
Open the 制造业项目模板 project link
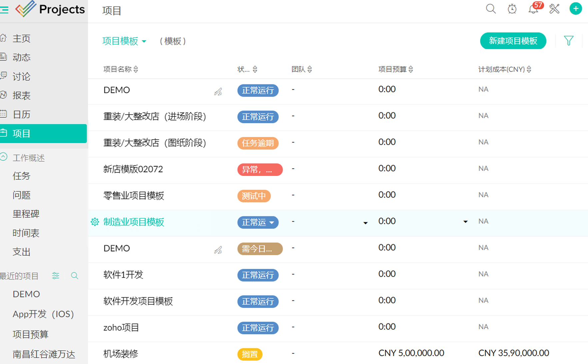point(134,222)
